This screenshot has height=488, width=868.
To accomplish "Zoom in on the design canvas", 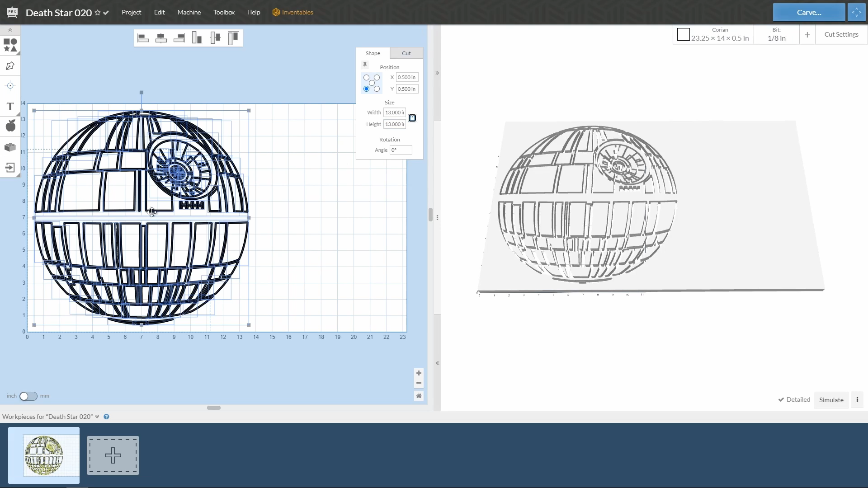I will tap(419, 373).
